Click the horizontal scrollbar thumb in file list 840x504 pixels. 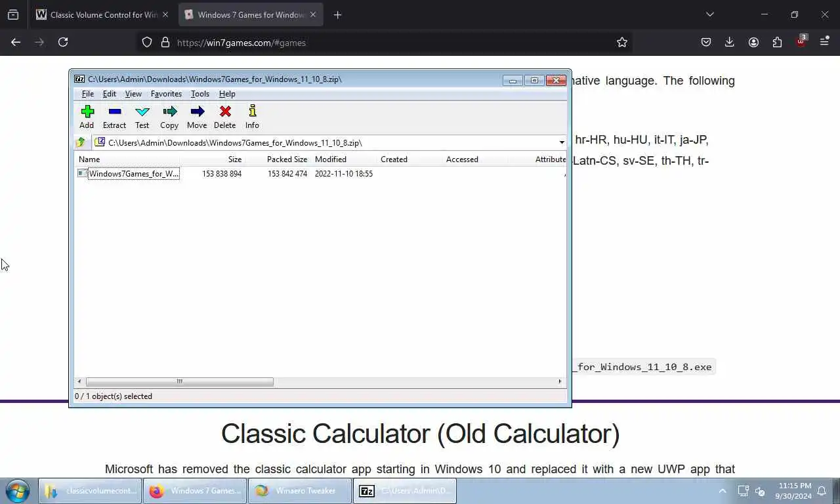coord(179,381)
